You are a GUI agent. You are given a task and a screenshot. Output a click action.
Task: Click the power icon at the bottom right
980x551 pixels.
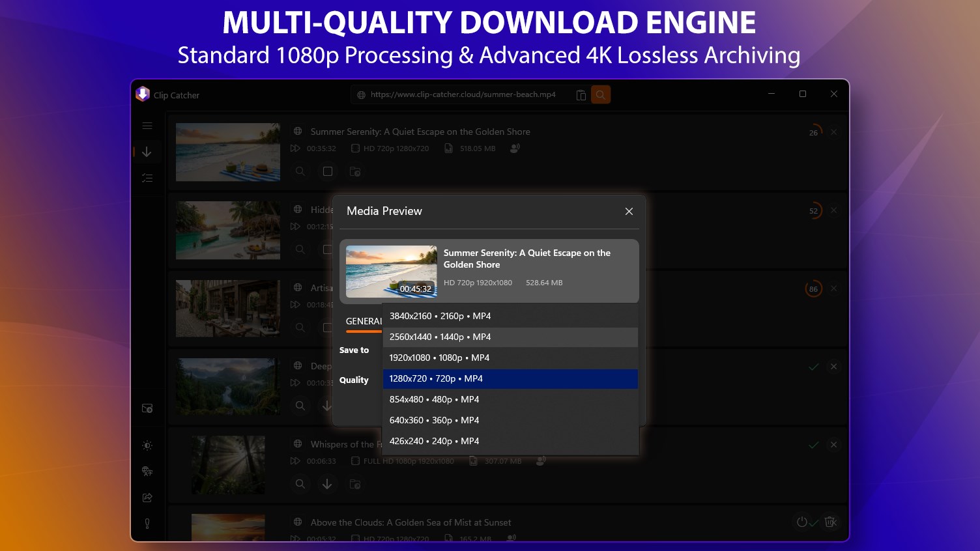[x=802, y=522]
